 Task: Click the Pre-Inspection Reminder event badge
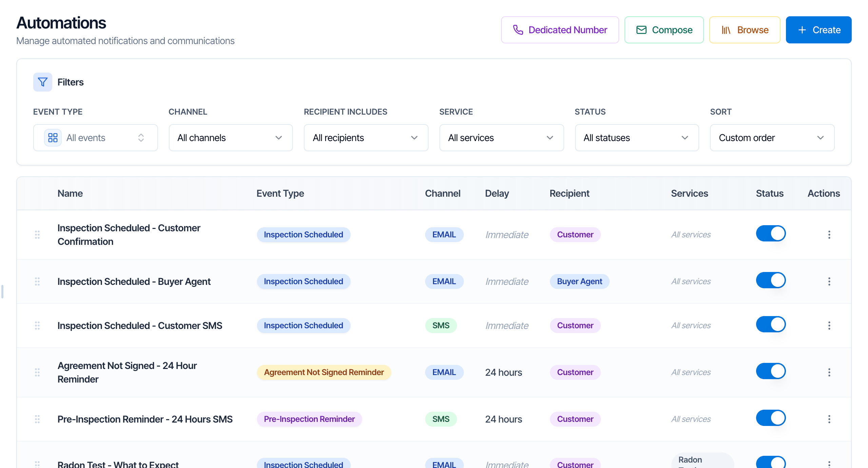tap(310, 419)
